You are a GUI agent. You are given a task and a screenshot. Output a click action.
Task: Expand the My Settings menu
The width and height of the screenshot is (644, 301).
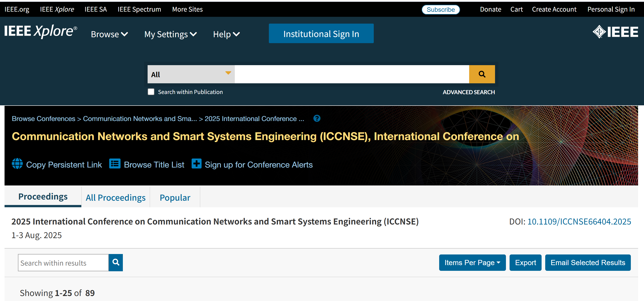pyautogui.click(x=170, y=34)
